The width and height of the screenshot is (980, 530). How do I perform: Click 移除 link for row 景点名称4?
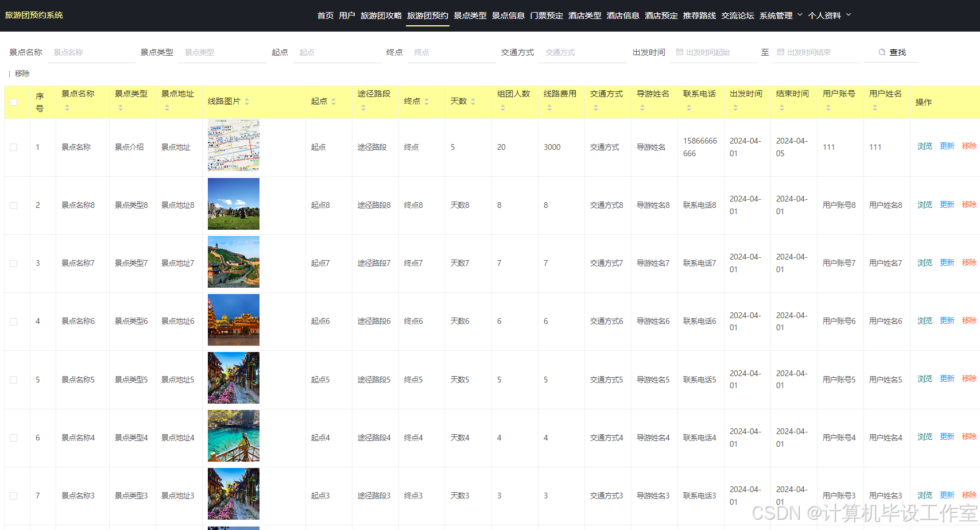pyautogui.click(x=970, y=437)
